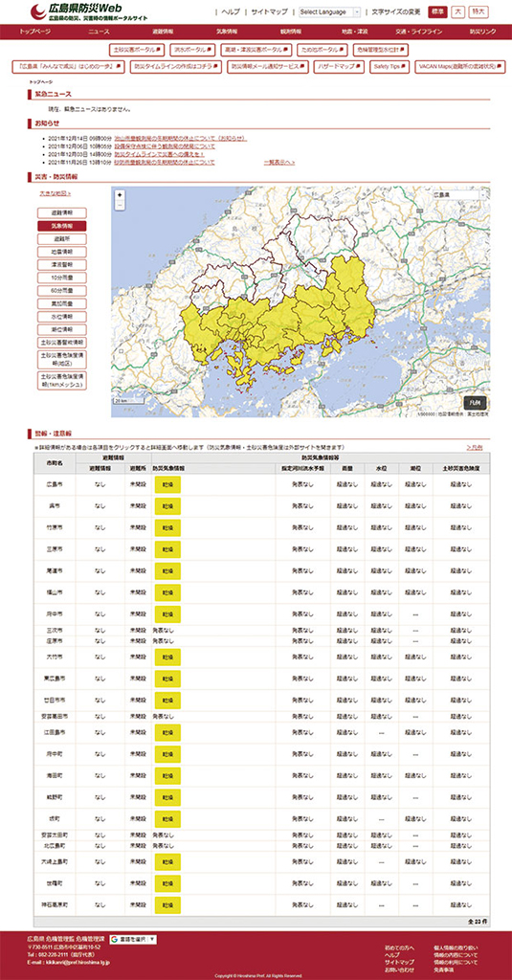This screenshot has width=512, height=980.
Task: Select the 10分雨量 map layer button
Action: coord(62,278)
